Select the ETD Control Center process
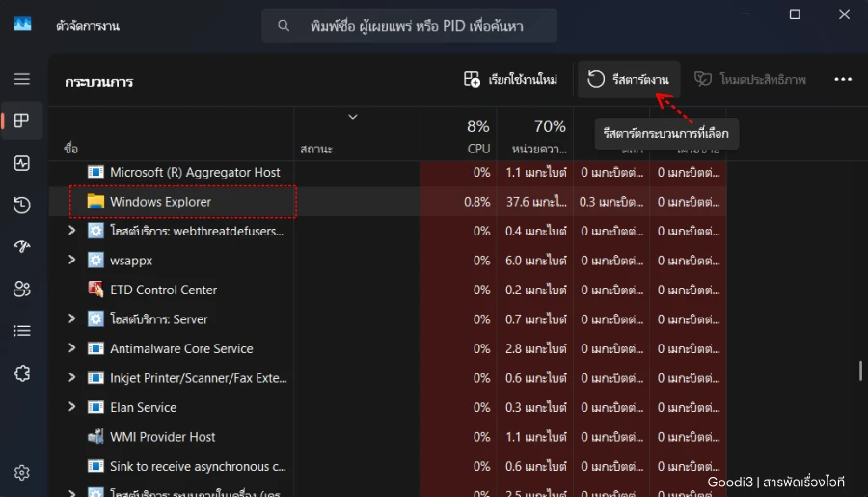Screen dimensions: 868x497 pos(163,290)
